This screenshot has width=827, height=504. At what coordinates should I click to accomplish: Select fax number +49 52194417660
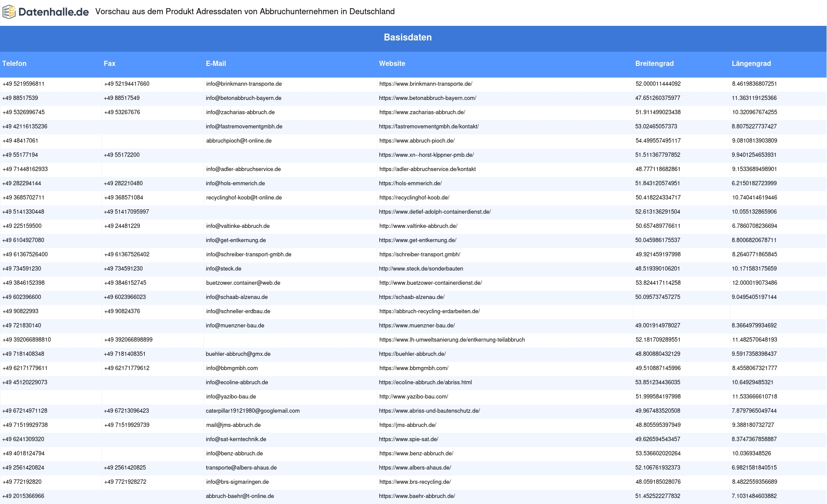pyautogui.click(x=127, y=84)
